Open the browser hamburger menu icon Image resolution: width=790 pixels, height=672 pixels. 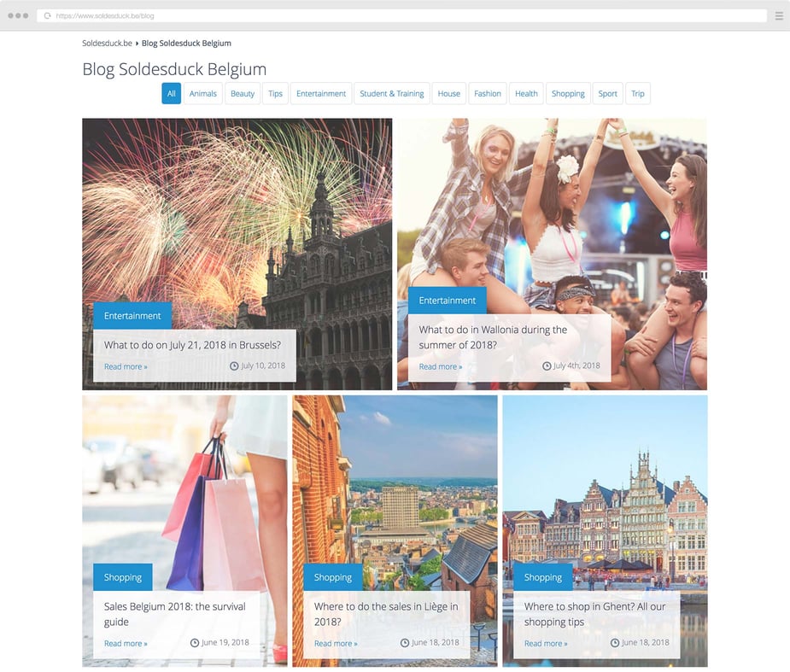tap(778, 16)
